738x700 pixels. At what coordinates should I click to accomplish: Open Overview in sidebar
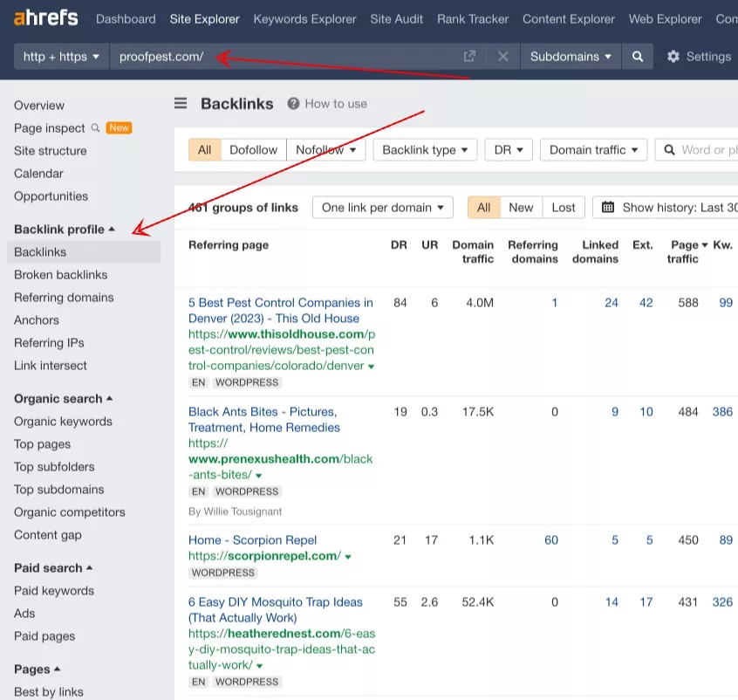click(39, 105)
